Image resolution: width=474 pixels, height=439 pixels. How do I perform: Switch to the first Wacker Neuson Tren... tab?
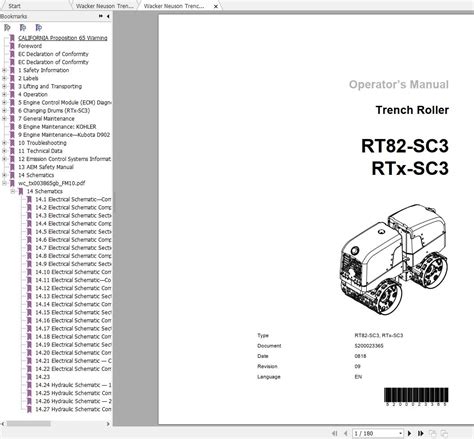tap(105, 6)
